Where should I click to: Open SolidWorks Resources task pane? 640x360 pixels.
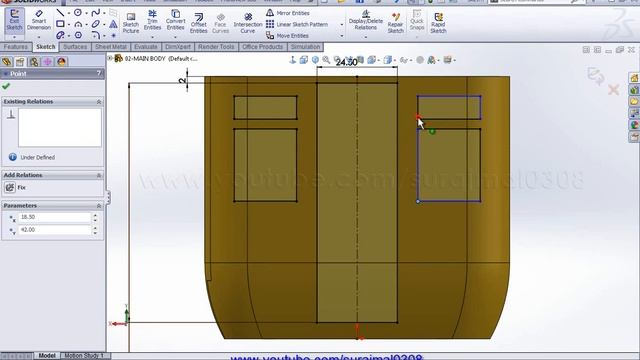tap(634, 78)
